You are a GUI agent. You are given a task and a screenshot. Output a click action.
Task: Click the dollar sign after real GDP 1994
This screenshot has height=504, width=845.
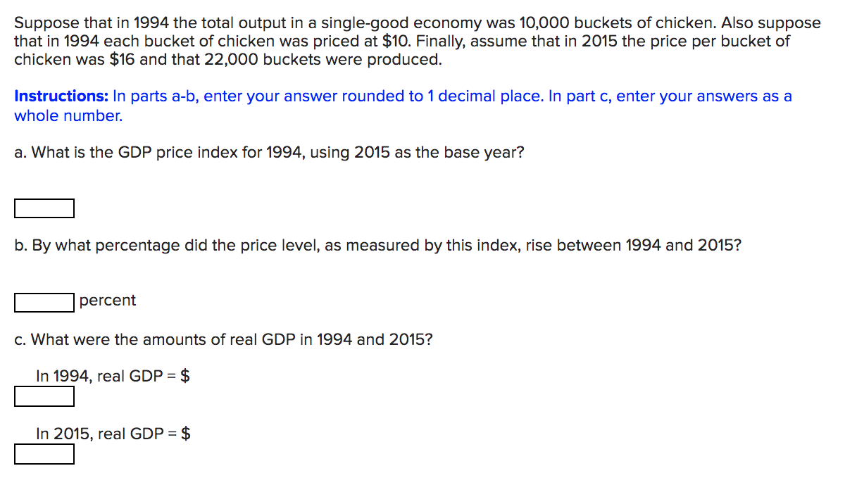(x=186, y=375)
